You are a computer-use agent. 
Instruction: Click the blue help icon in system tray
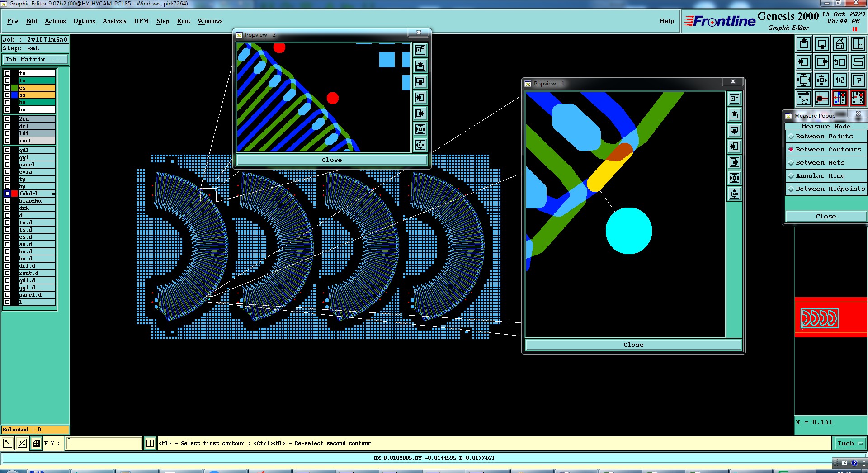[854, 464]
